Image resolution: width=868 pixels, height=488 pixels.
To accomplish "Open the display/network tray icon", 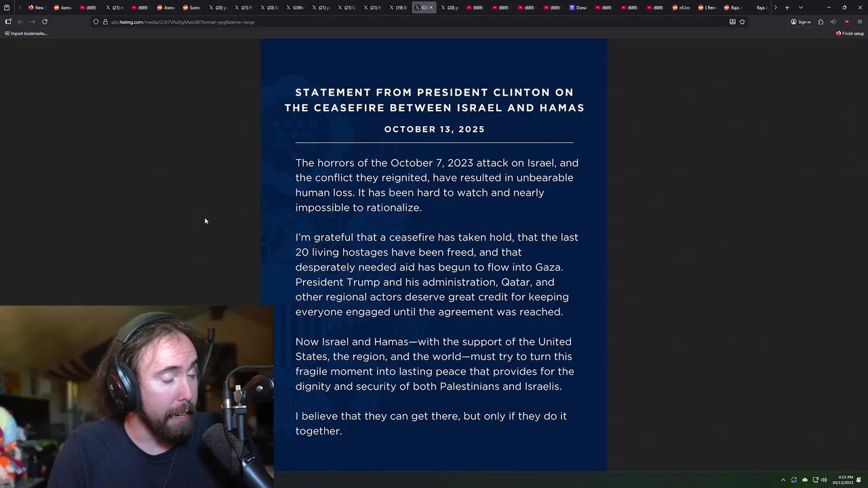I will tap(816, 480).
